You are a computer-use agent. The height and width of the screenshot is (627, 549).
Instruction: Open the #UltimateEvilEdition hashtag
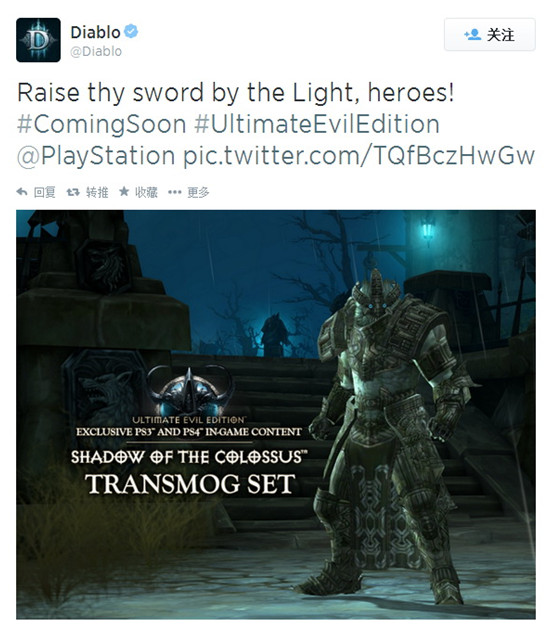click(317, 124)
